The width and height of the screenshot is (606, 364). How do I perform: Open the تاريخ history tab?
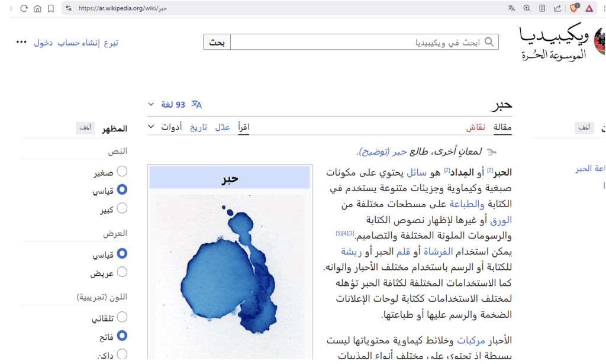click(198, 127)
